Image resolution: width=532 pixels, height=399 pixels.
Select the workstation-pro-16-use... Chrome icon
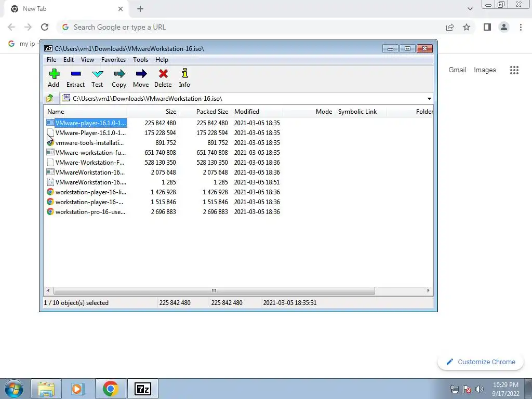[50, 212]
